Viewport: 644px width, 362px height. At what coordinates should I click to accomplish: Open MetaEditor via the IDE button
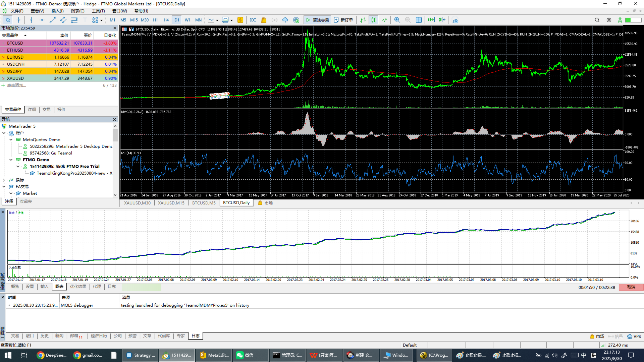(253, 20)
